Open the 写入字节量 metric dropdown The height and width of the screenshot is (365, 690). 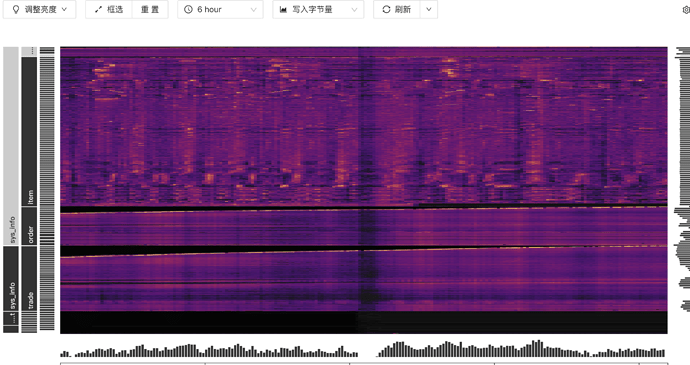(x=318, y=9)
